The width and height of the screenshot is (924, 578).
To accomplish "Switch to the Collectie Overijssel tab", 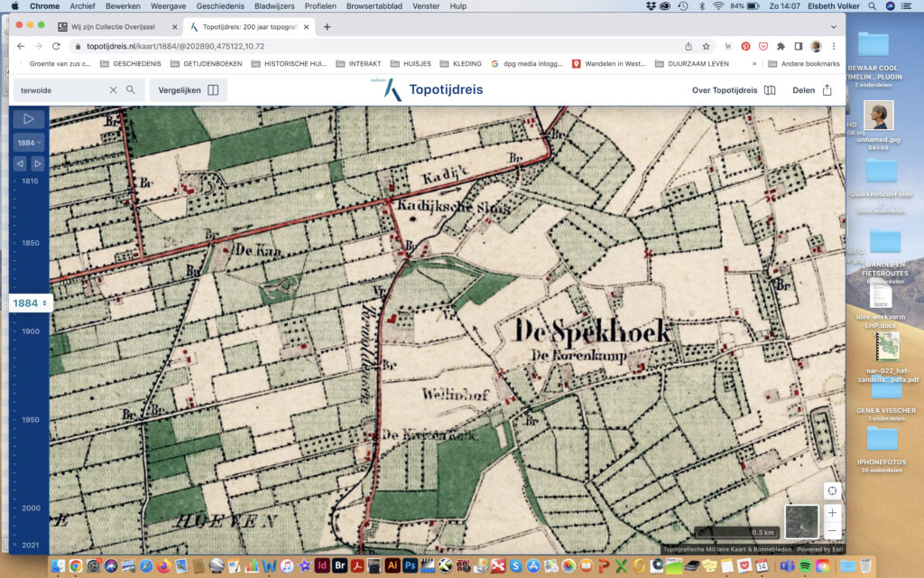I will click(111, 27).
